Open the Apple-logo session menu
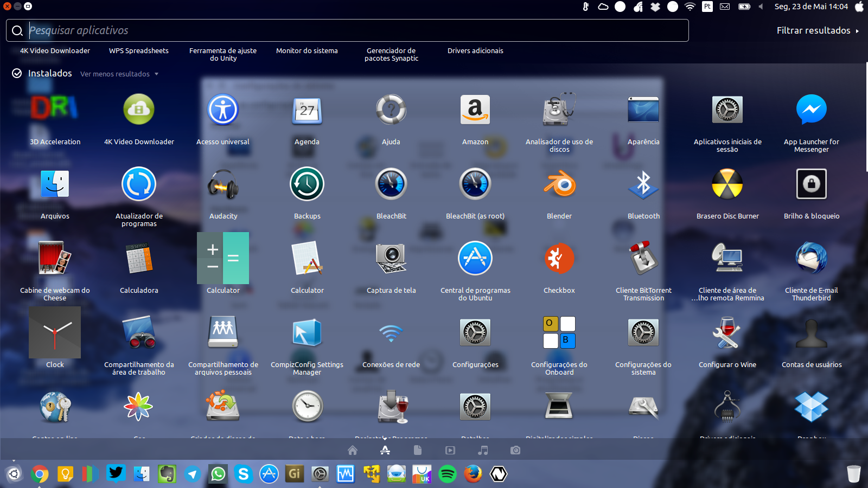 (859, 7)
